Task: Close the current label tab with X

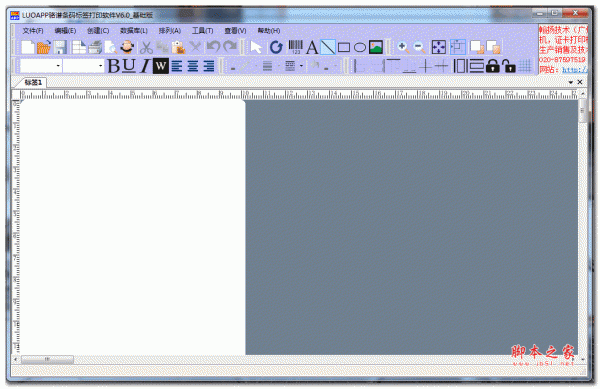Action: (580, 82)
